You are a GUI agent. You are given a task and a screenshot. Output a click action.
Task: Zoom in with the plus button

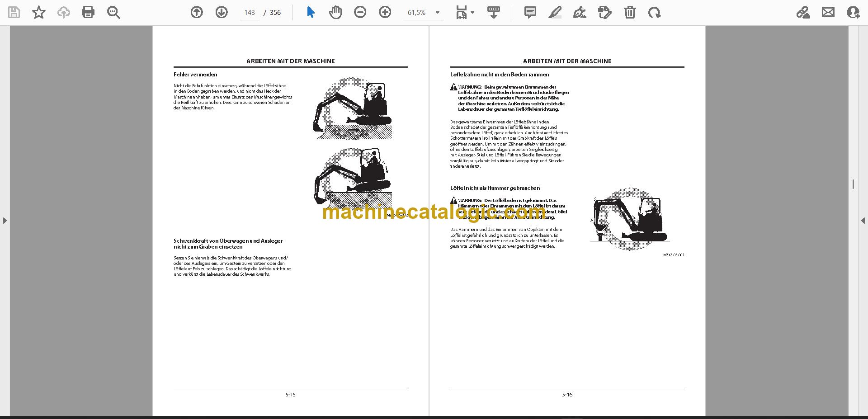pos(385,12)
